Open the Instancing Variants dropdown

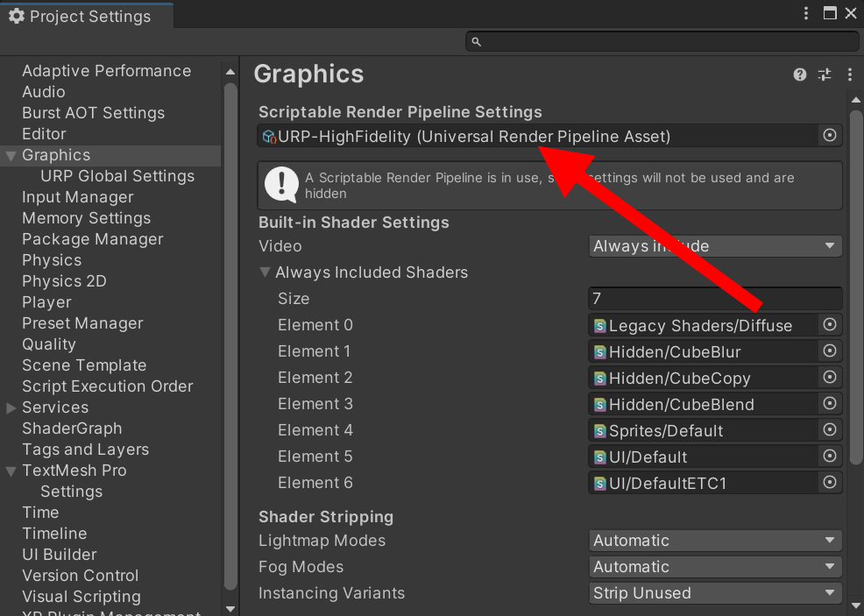pos(715,593)
